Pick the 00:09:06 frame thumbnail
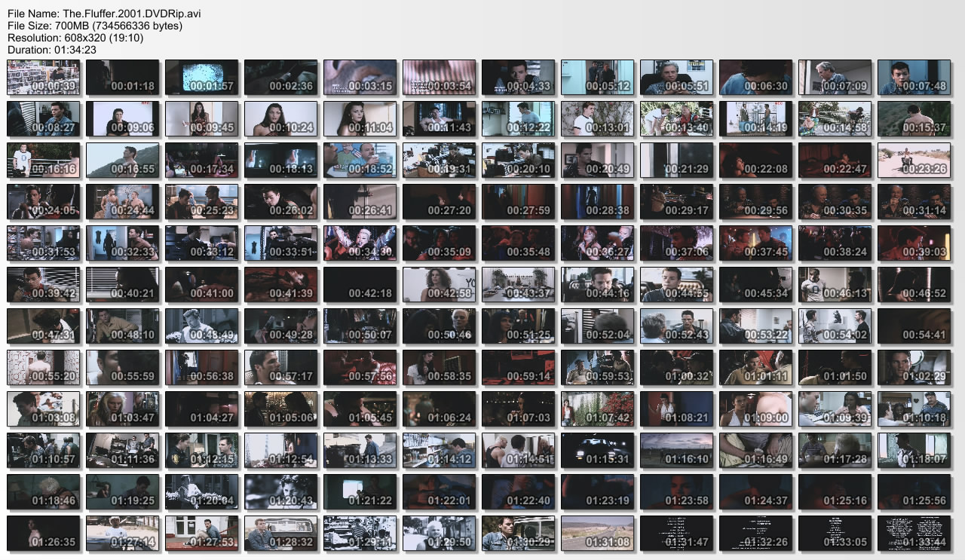This screenshot has width=965, height=560. pos(122,119)
